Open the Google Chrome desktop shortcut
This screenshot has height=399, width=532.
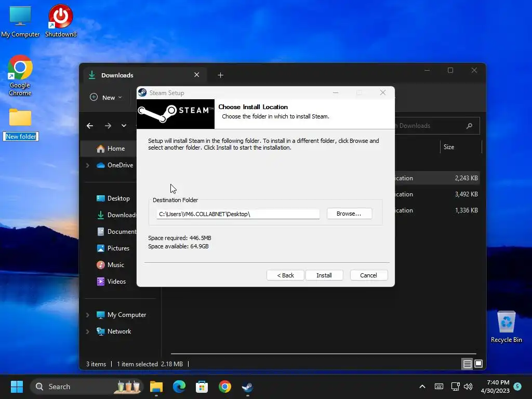(20, 76)
